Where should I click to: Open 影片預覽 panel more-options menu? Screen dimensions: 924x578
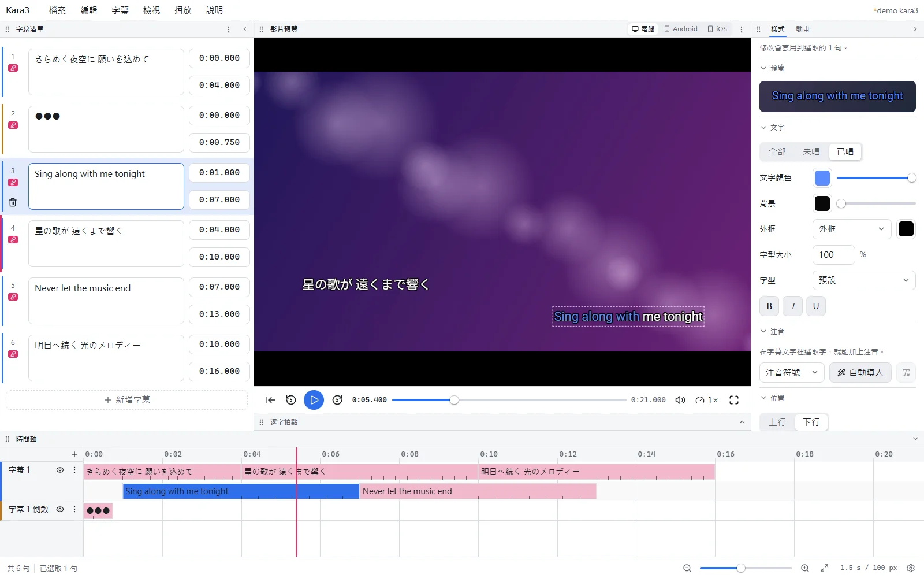[x=742, y=29]
